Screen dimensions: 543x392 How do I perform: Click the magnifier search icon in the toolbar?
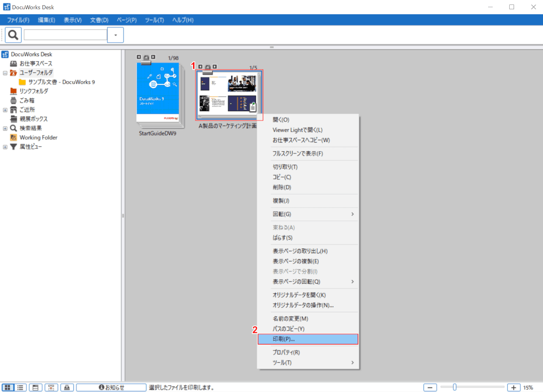[x=13, y=35]
